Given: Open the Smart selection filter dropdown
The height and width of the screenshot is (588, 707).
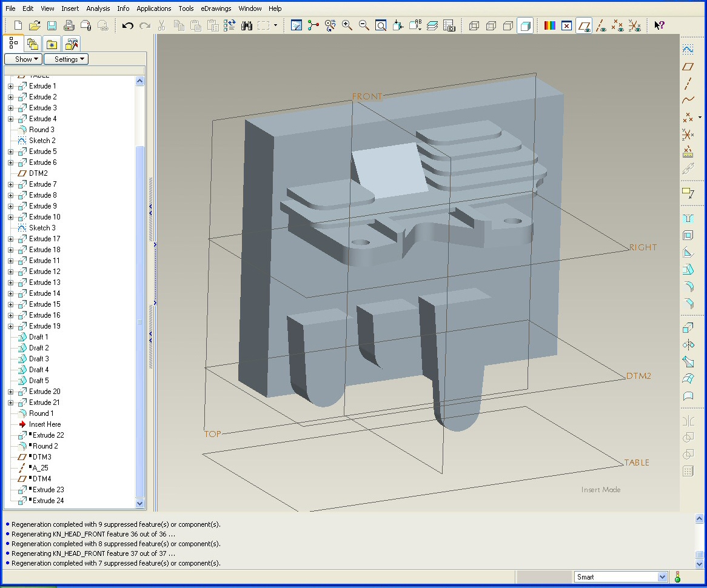Looking at the screenshot, I should click(x=662, y=577).
